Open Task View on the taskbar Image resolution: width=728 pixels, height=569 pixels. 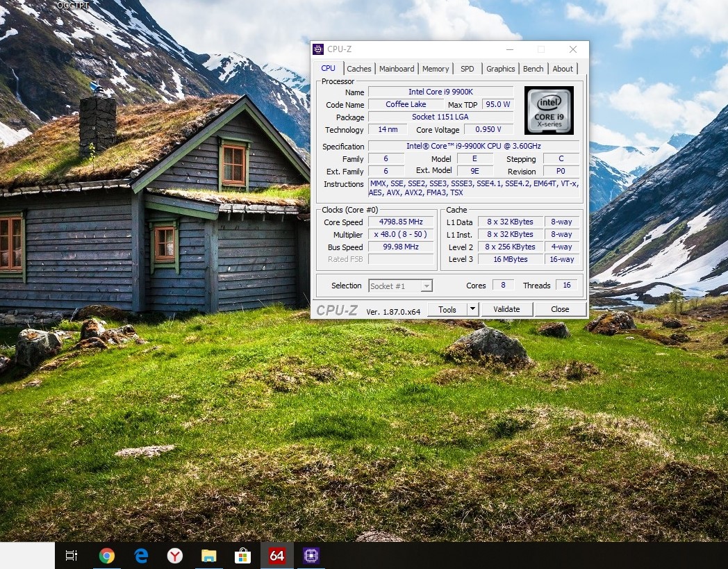[x=72, y=555]
